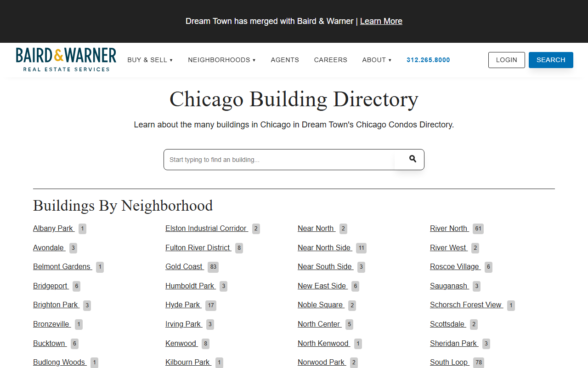Open Albany Park neighborhood
The height and width of the screenshot is (368, 588).
click(x=54, y=228)
